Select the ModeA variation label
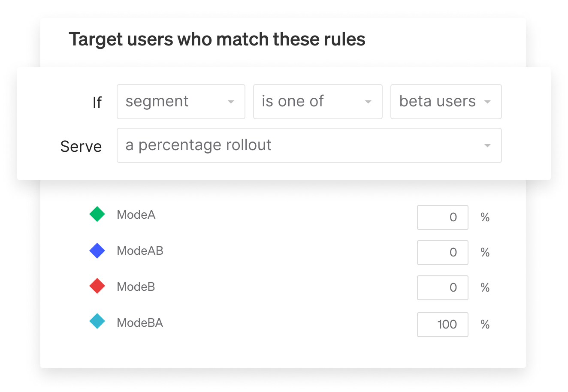 pyautogui.click(x=136, y=214)
